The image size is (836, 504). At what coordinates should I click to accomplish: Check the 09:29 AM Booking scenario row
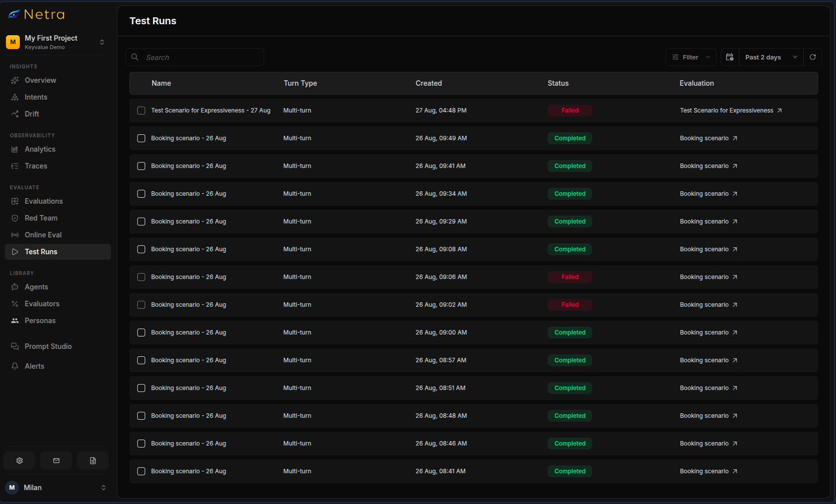click(141, 222)
